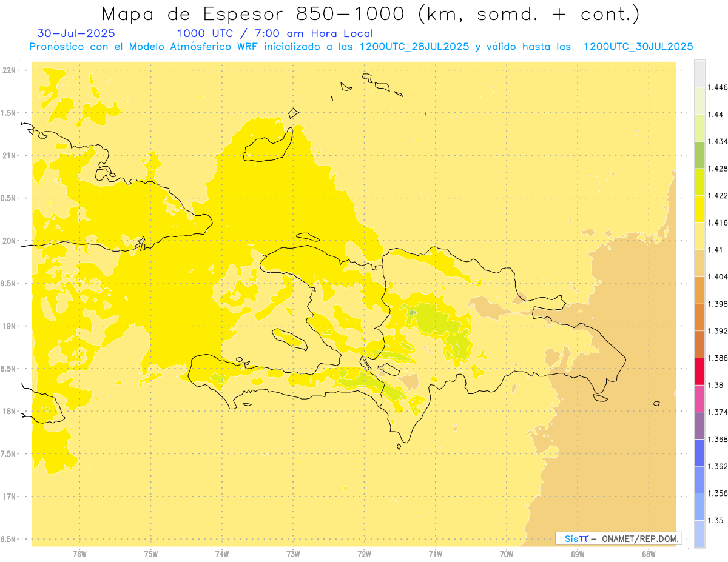Click the '75W' longitude label

pyautogui.click(x=151, y=554)
